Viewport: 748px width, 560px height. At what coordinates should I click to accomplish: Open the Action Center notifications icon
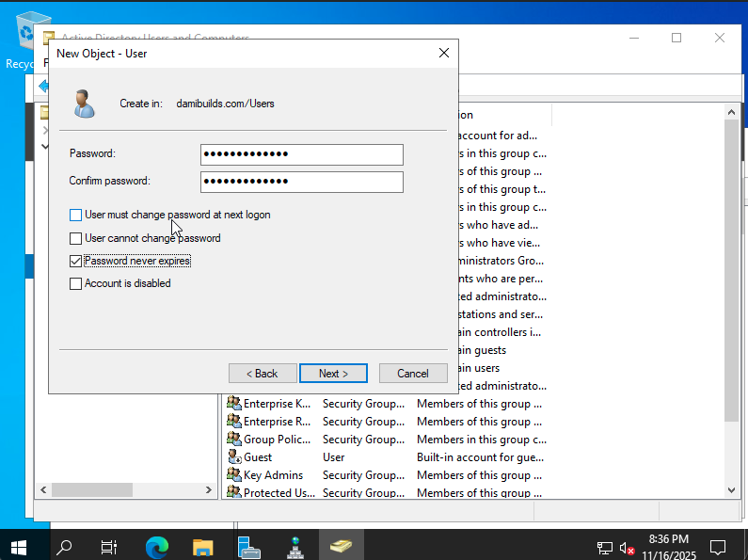tap(718, 547)
